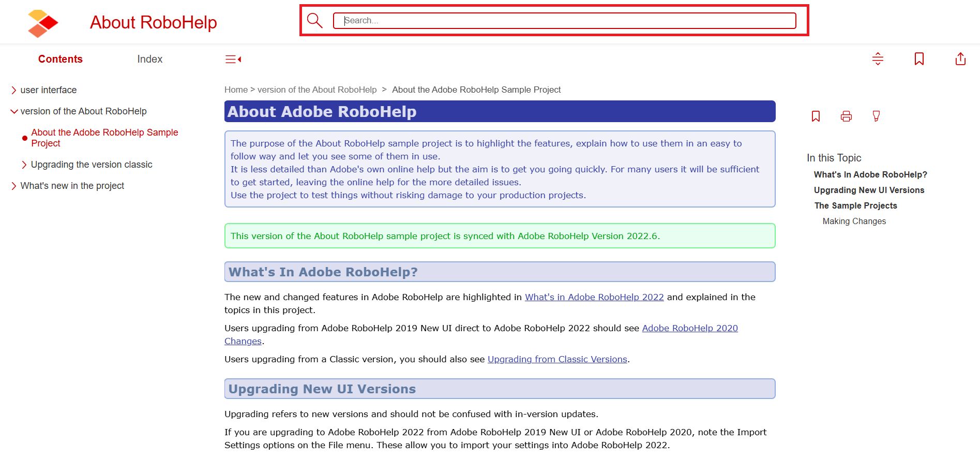Click the expand/collapse all icon in toolbar

(878, 59)
